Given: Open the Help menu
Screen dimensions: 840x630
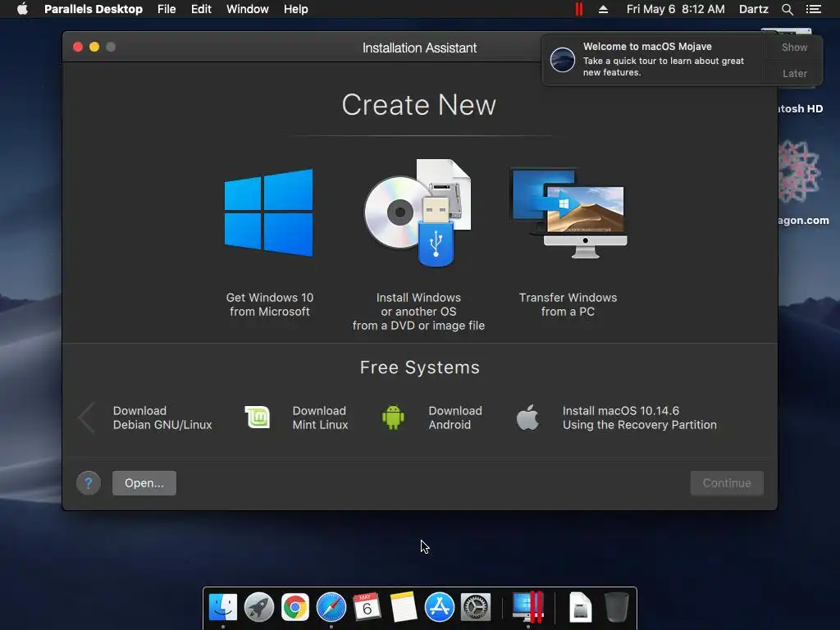Looking at the screenshot, I should coord(295,9).
